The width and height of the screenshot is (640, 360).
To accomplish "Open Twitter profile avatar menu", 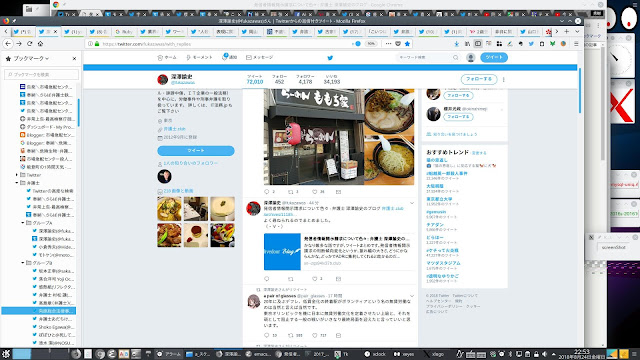I will 471,58.
